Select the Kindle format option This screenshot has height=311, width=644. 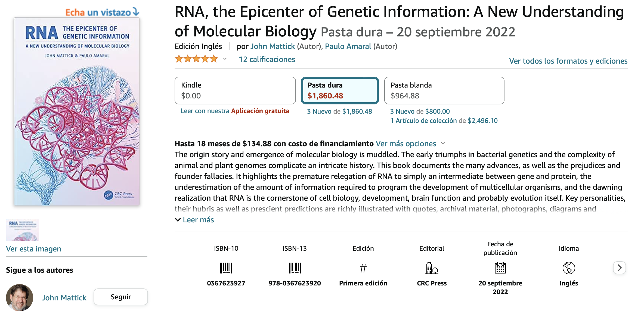[x=235, y=91]
